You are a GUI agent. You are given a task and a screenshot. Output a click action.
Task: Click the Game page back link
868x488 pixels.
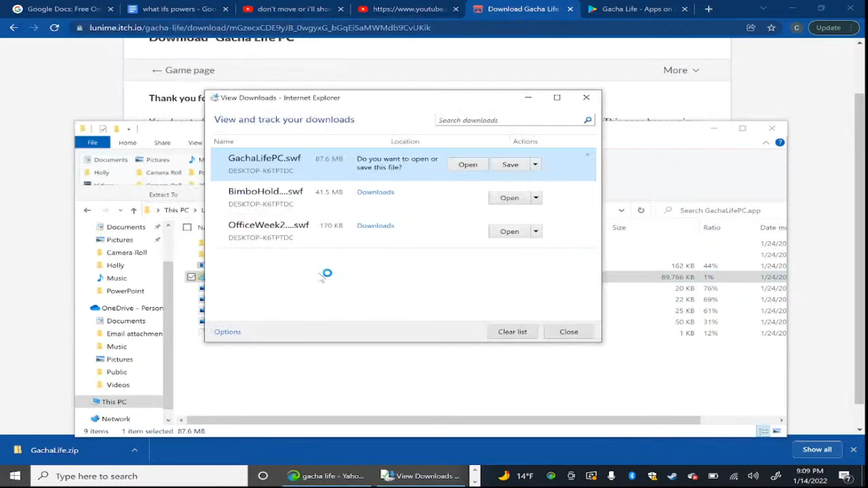[183, 70]
